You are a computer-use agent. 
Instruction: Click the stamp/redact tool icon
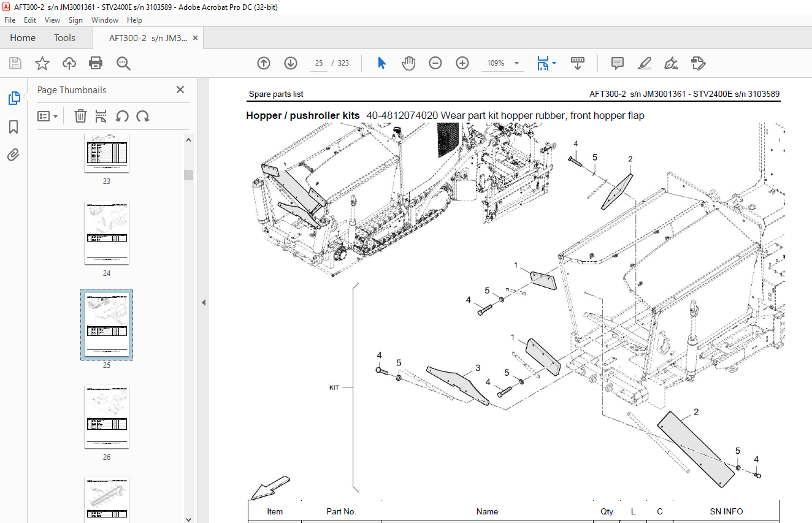coord(698,63)
